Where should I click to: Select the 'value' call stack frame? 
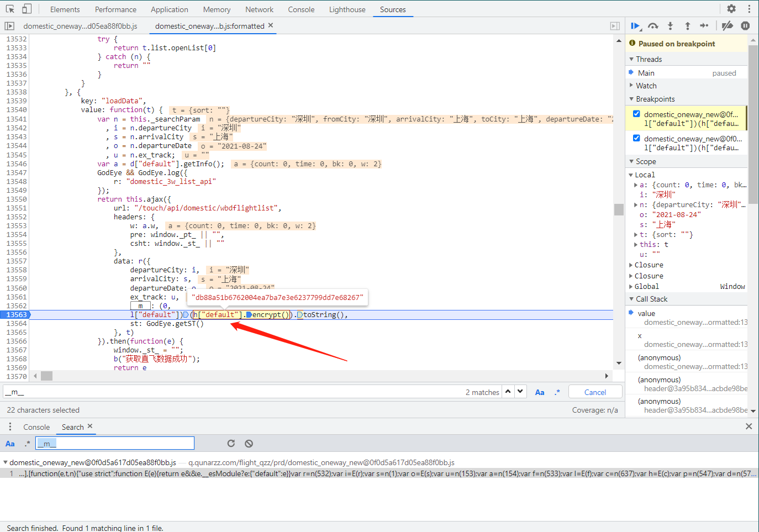coord(687,318)
